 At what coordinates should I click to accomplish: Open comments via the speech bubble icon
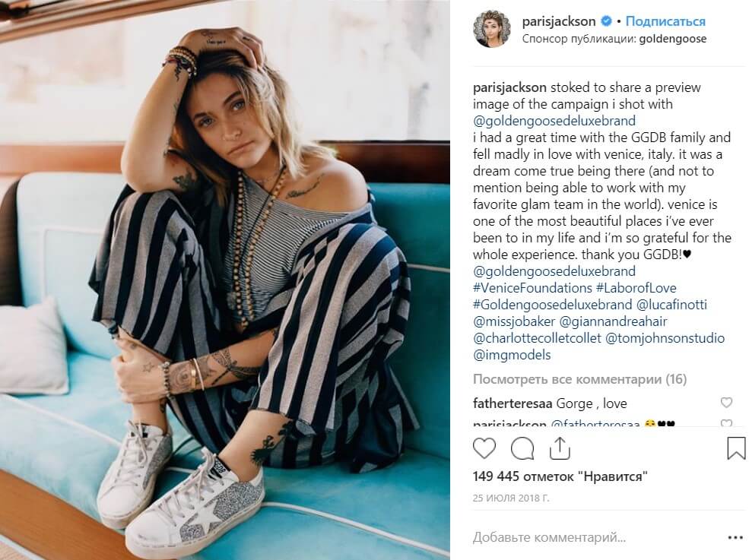pyautogui.click(x=522, y=449)
